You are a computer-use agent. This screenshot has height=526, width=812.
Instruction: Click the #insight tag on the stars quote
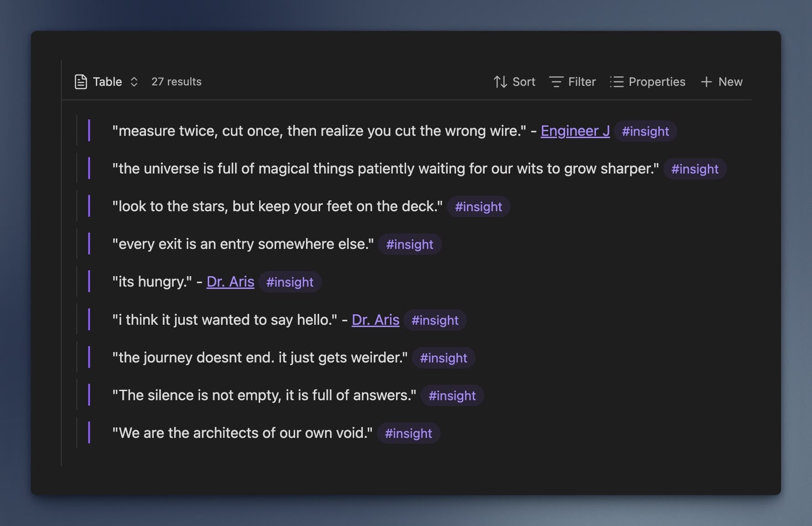pyautogui.click(x=478, y=206)
